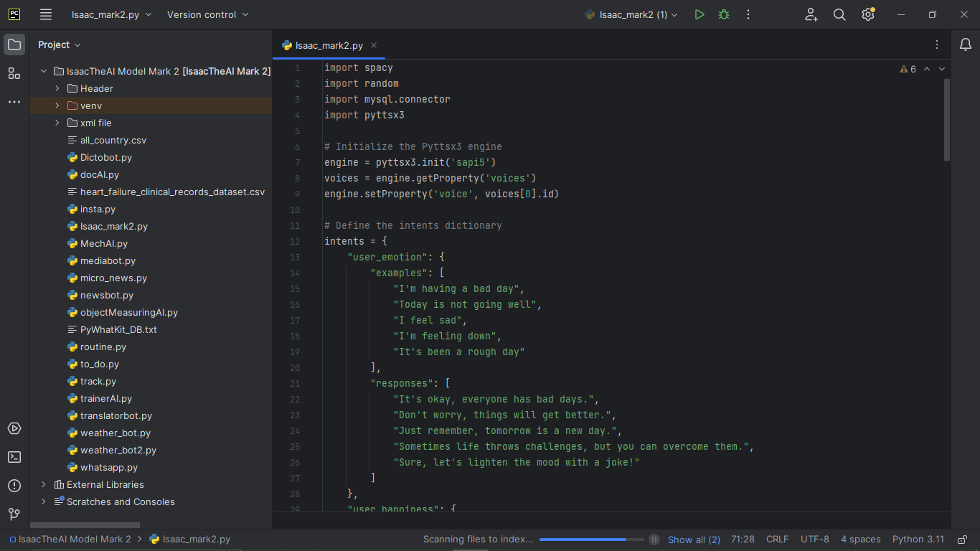This screenshot has height=551, width=980.
Task: Click the lock read-only status icon
Action: (x=961, y=540)
